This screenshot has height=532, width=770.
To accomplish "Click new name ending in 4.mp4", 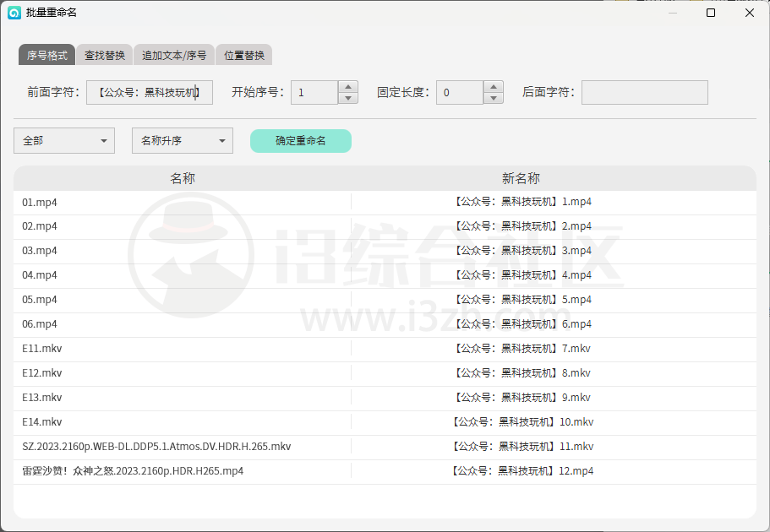I will pos(522,275).
